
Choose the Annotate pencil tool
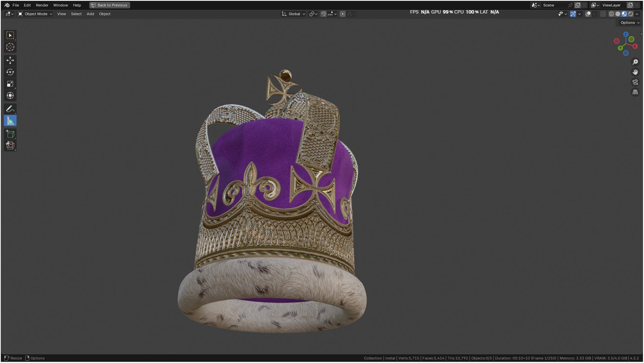[10, 109]
